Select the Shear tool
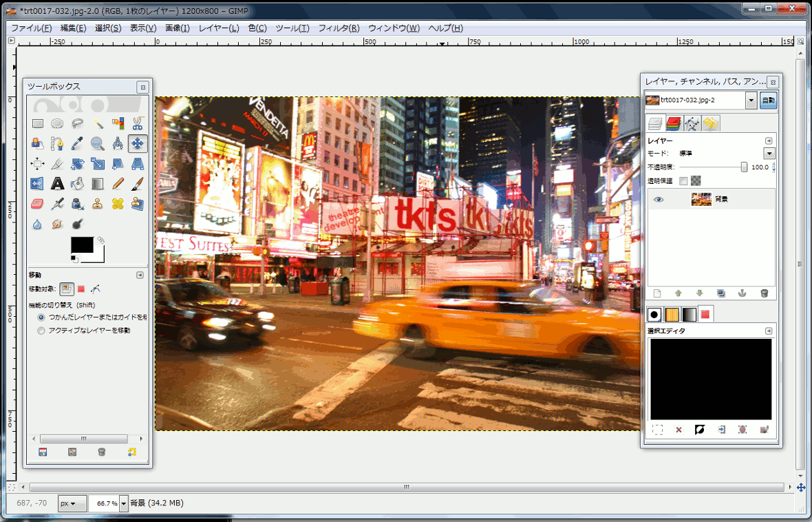The height and width of the screenshot is (522, 812). tap(118, 164)
